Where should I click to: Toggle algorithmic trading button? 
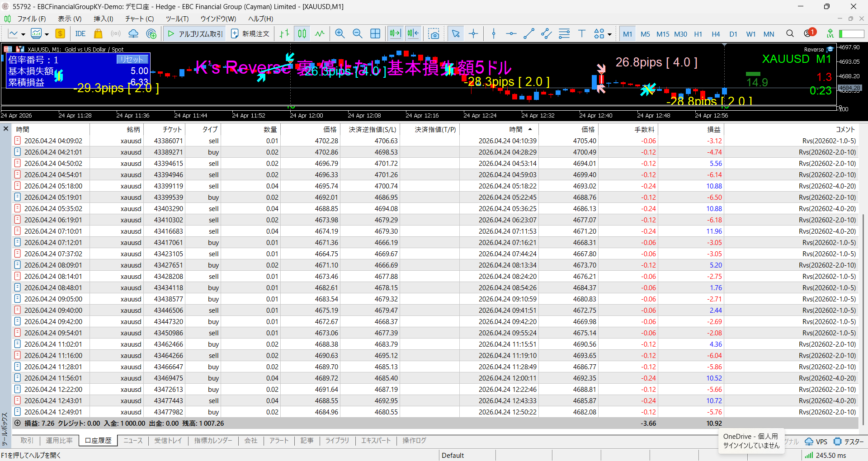click(195, 34)
